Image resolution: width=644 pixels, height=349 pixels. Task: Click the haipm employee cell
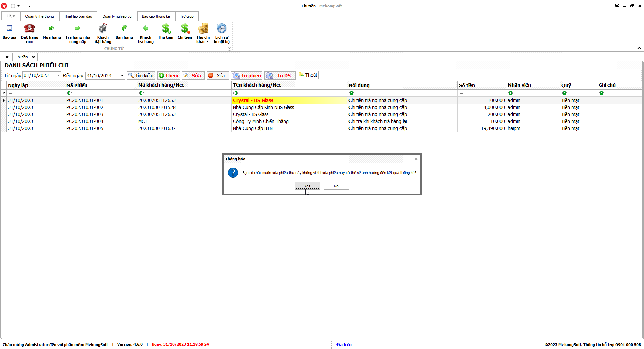533,128
